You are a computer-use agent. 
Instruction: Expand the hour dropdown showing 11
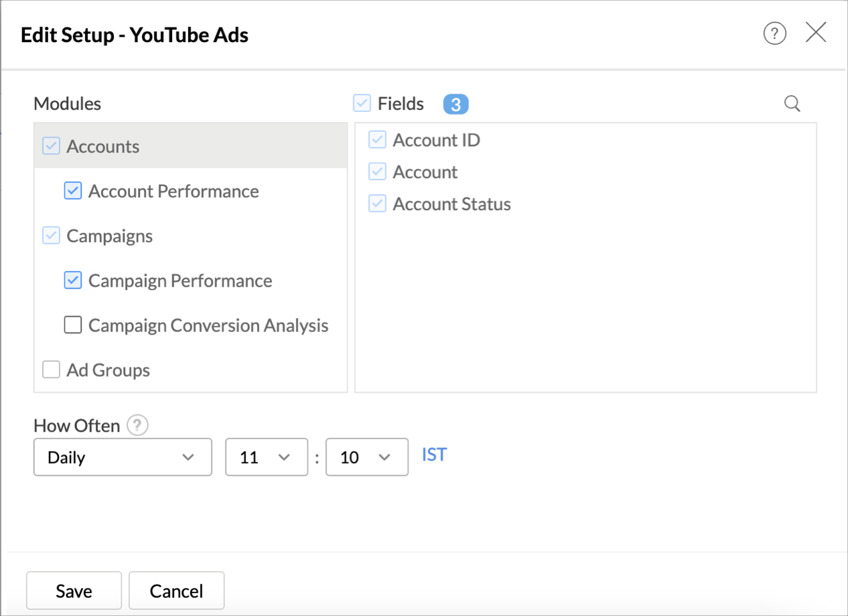point(266,457)
